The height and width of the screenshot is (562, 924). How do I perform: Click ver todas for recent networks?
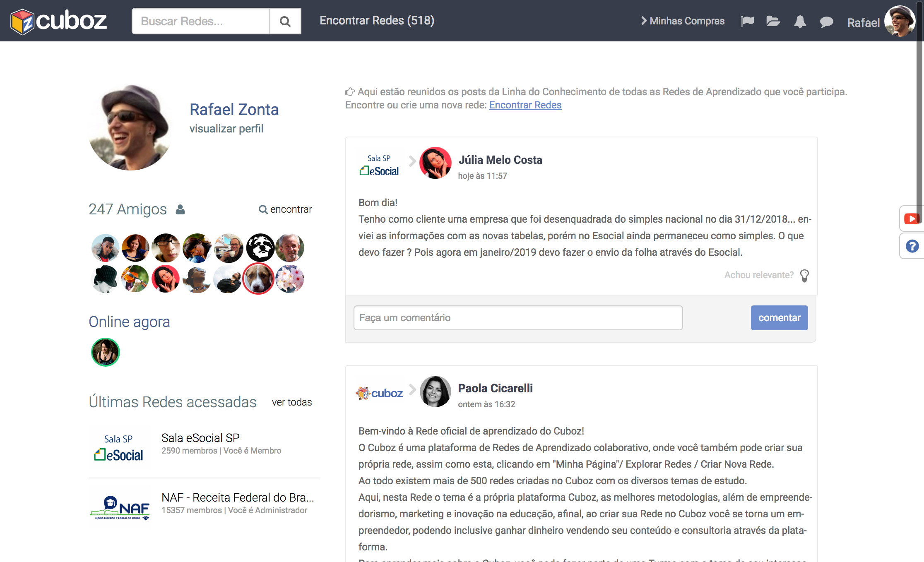coord(291,402)
